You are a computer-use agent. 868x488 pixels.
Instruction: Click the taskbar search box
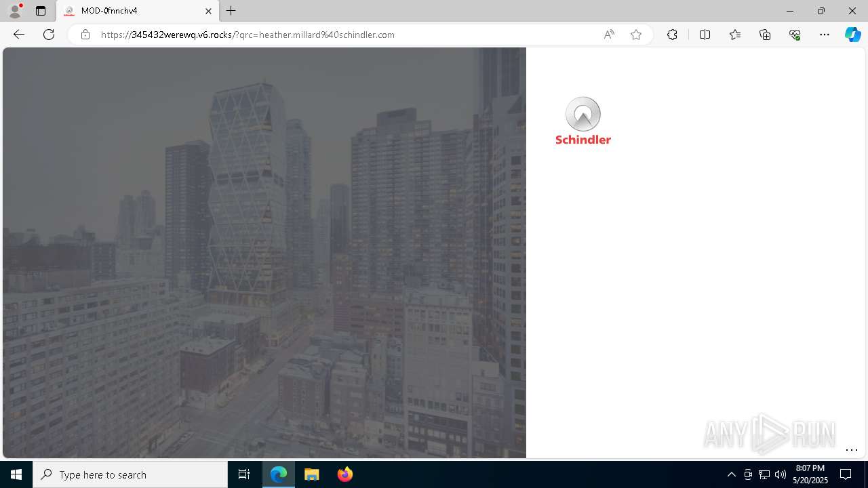130,474
